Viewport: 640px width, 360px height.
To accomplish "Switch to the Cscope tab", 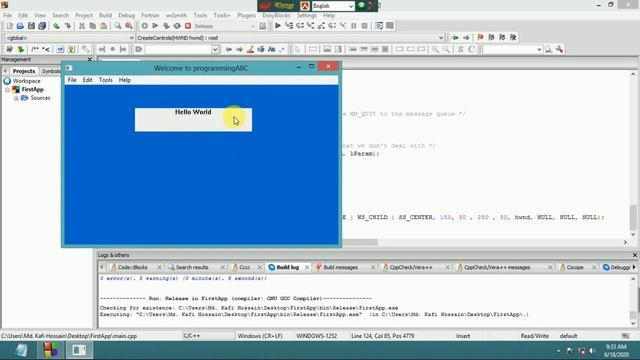I will [575, 267].
